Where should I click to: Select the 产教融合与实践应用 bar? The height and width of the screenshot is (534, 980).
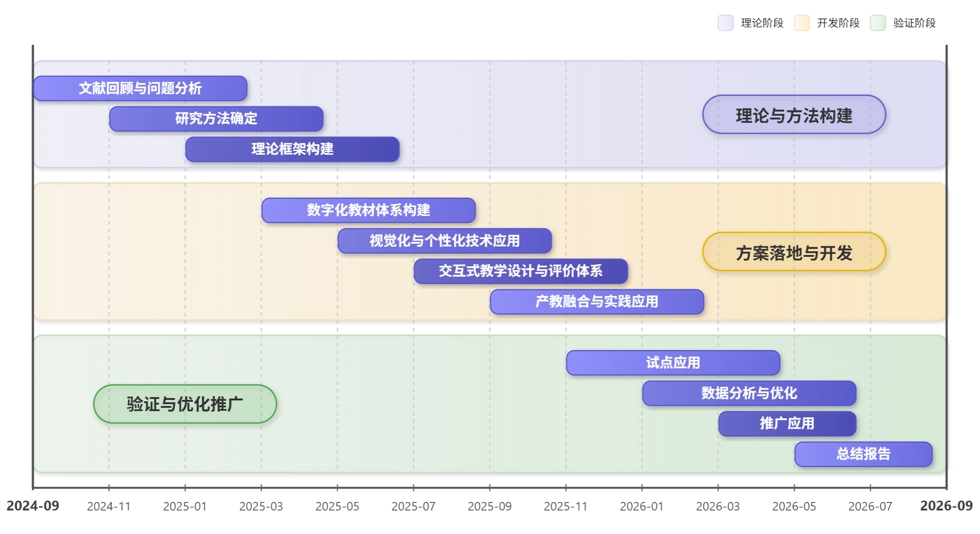(597, 302)
